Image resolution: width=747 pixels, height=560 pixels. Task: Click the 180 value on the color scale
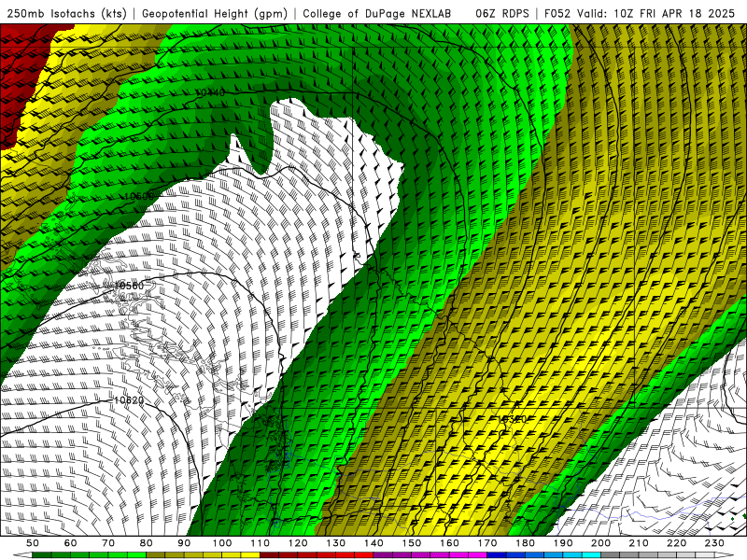pos(525,543)
